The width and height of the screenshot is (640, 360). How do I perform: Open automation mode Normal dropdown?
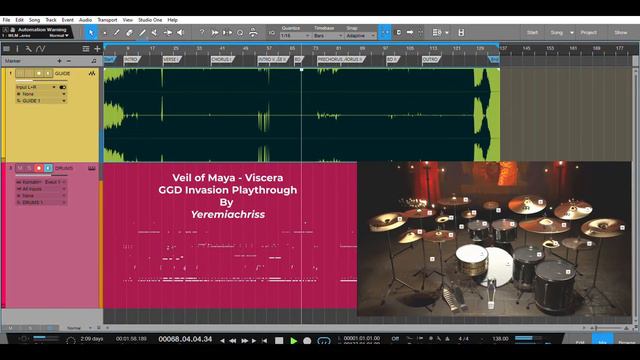tap(59, 36)
